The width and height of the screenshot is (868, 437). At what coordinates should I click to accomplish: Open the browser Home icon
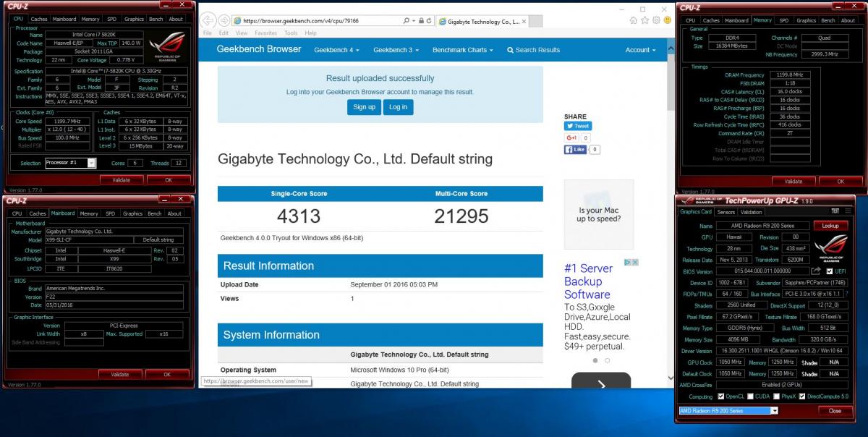634,20
